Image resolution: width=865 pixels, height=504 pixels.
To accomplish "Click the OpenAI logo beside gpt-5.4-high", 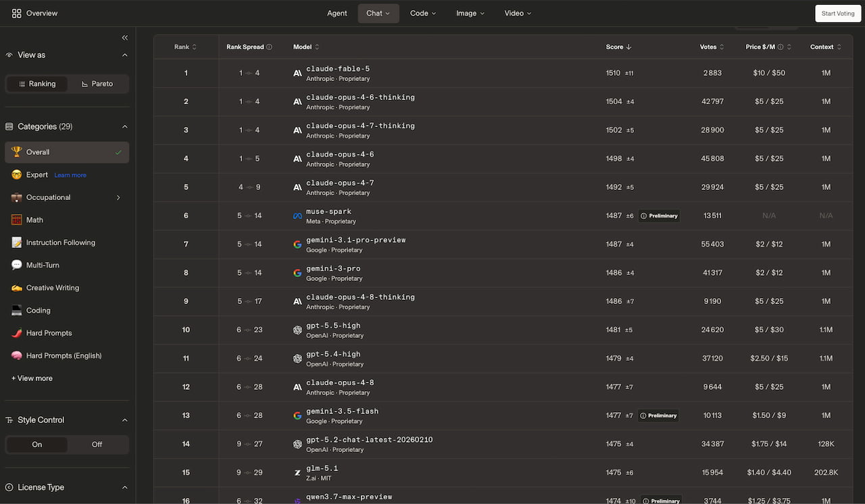I will tap(297, 358).
